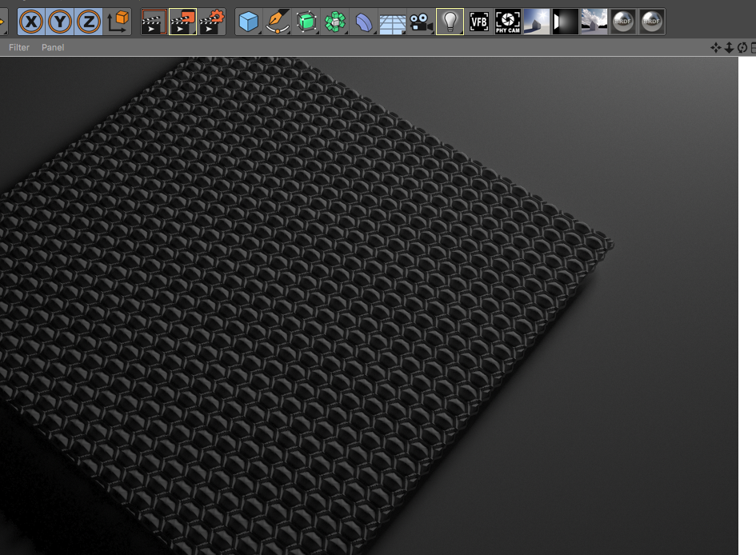
Task: Click the PHY CAM physical camera icon
Action: click(x=508, y=22)
